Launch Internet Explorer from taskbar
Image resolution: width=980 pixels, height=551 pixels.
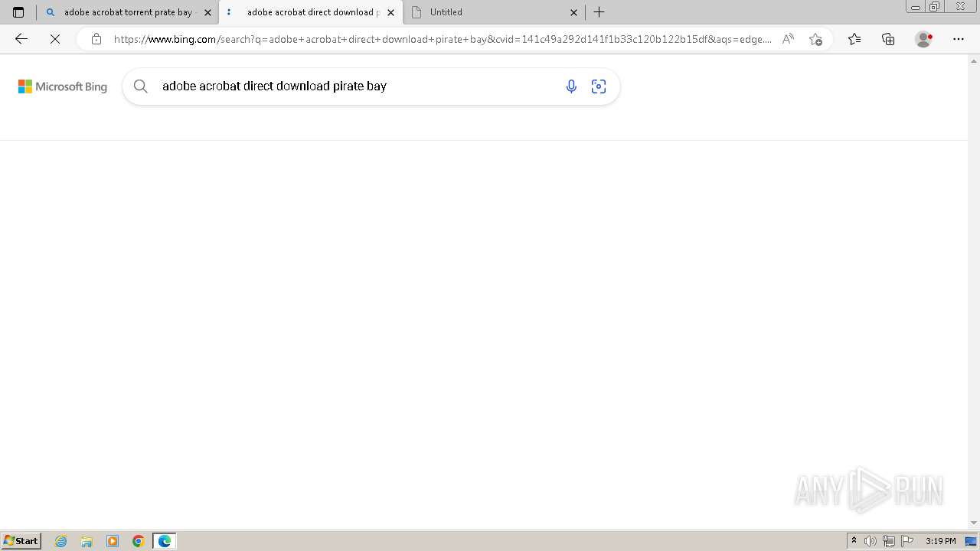[61, 541]
